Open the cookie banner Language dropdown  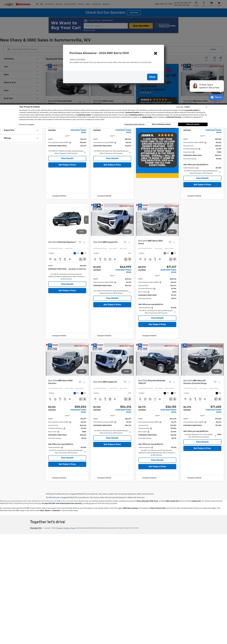point(196,107)
